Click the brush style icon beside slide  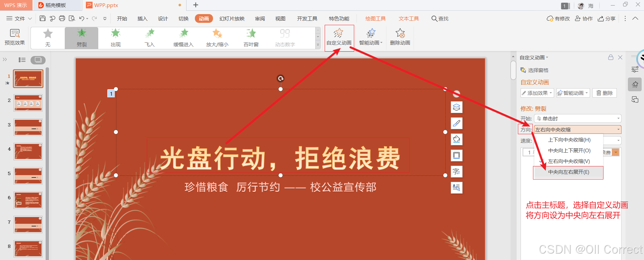point(457,123)
